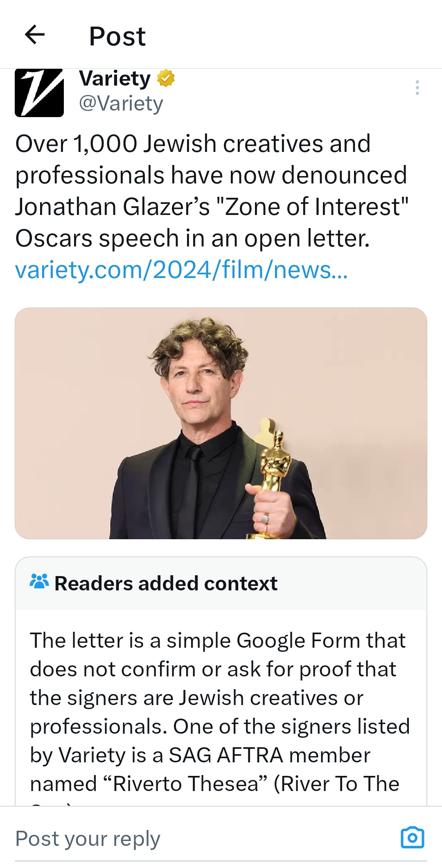This screenshot has height=868, width=442.
Task: Tap the Readers added context people icon
Action: point(39,582)
